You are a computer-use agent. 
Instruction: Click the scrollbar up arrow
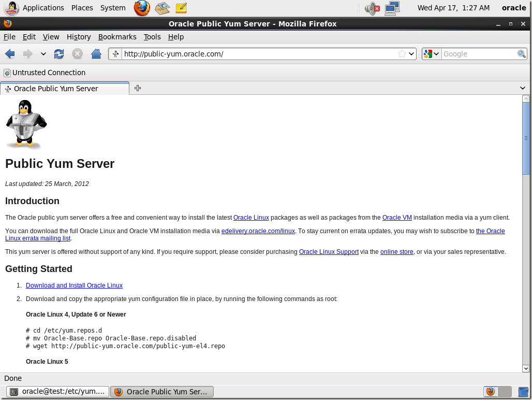coord(526,99)
